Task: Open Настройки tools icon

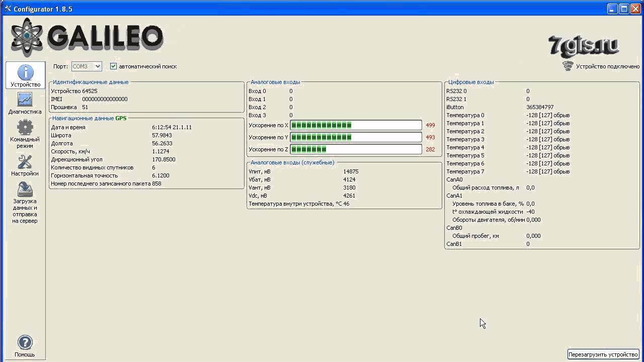Action: click(x=25, y=162)
